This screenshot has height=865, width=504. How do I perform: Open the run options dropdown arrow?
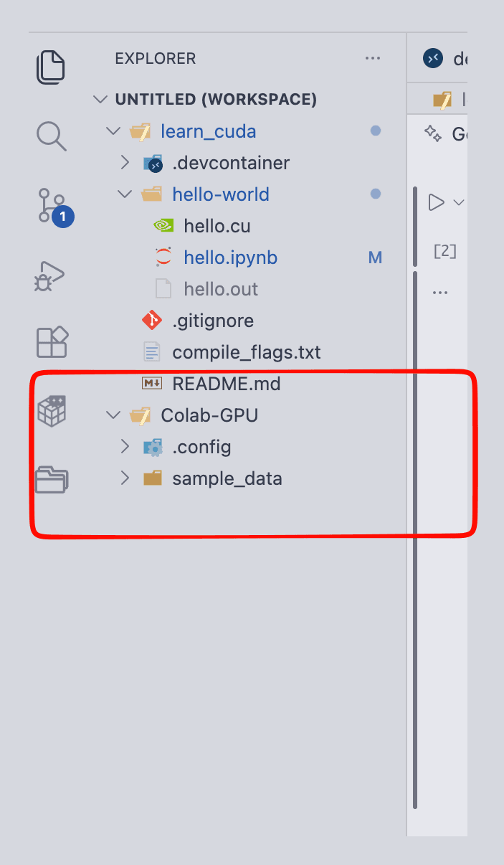click(x=459, y=203)
